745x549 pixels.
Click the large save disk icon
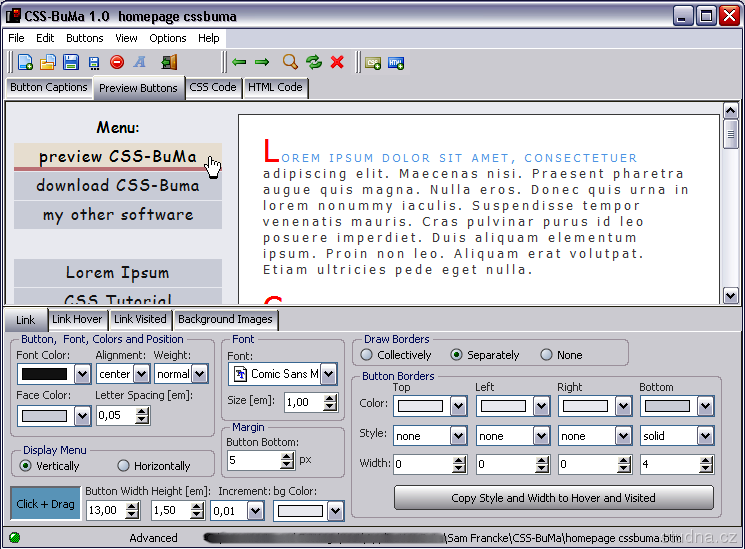70,62
